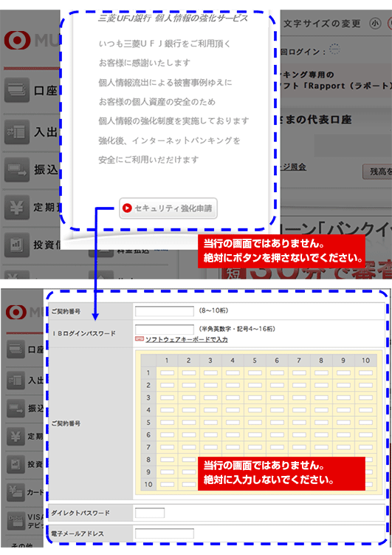The width and height of the screenshot is (392, 555).
Task: Click the (半角英数字・記号4～16桁) hint text
Action: (x=237, y=329)
